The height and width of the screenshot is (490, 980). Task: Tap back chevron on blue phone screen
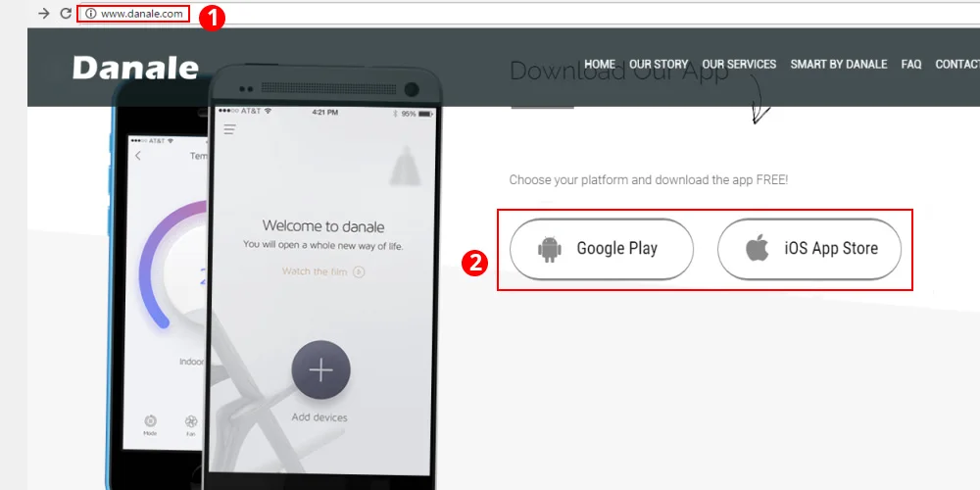tap(138, 156)
